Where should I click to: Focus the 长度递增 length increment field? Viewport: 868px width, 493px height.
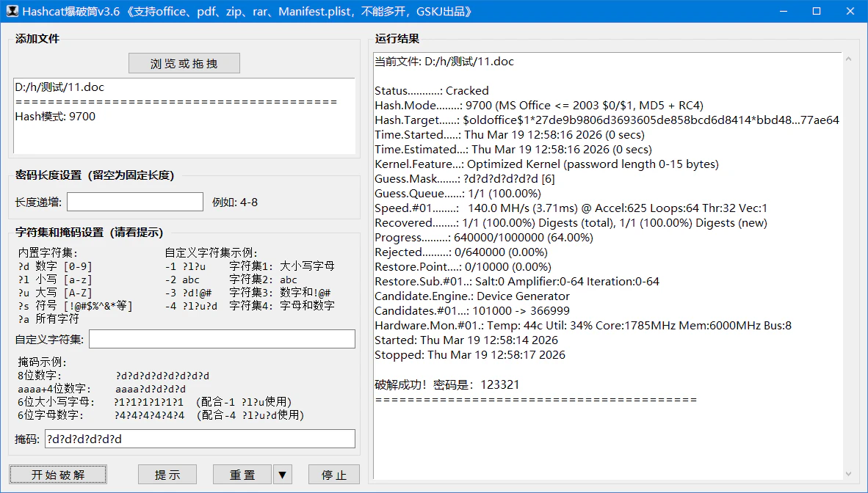pos(135,202)
